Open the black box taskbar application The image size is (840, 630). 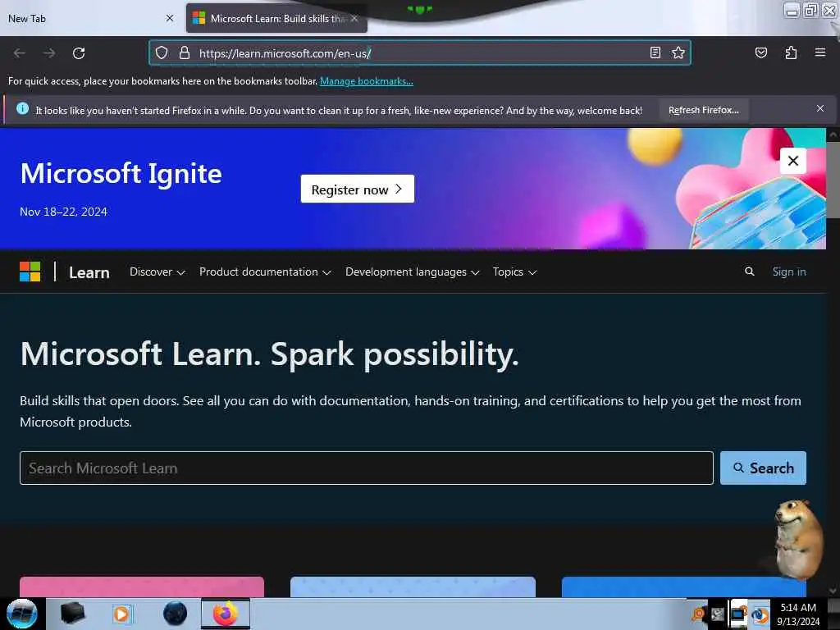73,614
